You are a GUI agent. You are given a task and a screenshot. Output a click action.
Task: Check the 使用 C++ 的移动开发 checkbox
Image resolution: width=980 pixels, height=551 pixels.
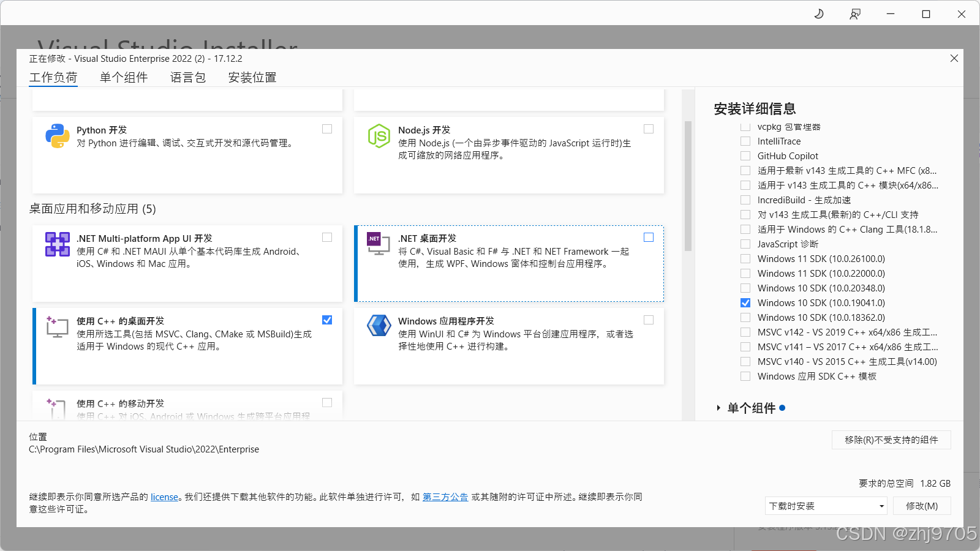tap(327, 403)
